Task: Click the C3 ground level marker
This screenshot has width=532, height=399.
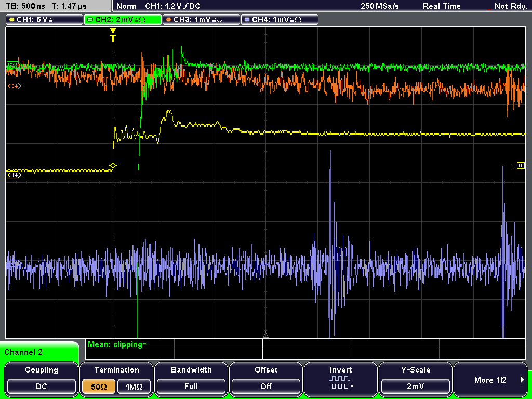Action: click(14, 86)
